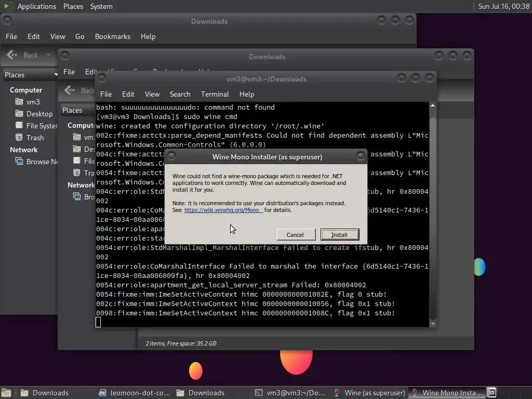
Task: Click Browse Network icon in rear sidebar
Action: pos(19,161)
